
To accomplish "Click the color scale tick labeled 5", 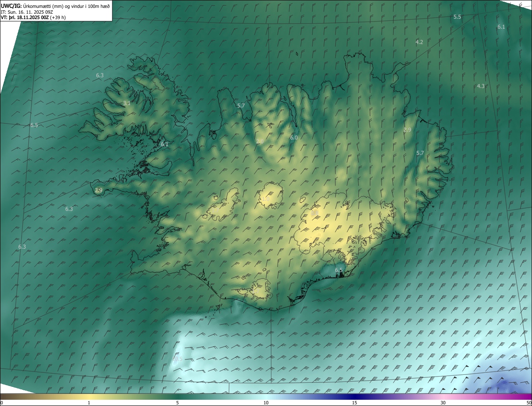I will tap(177, 403).
